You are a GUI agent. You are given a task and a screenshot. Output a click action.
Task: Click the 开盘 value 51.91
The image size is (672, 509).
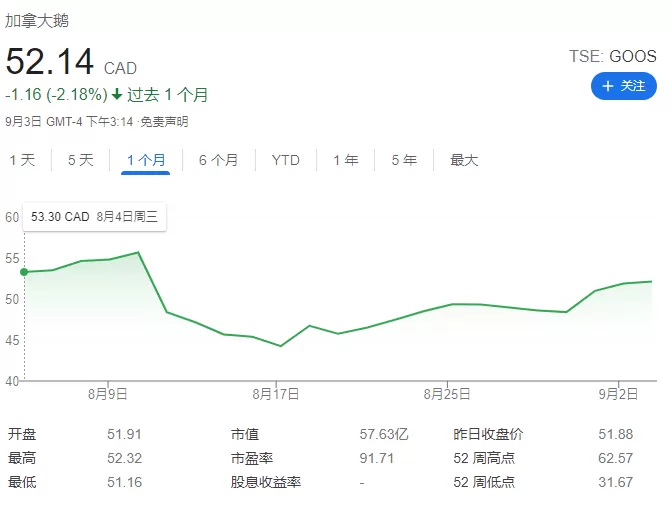point(124,434)
